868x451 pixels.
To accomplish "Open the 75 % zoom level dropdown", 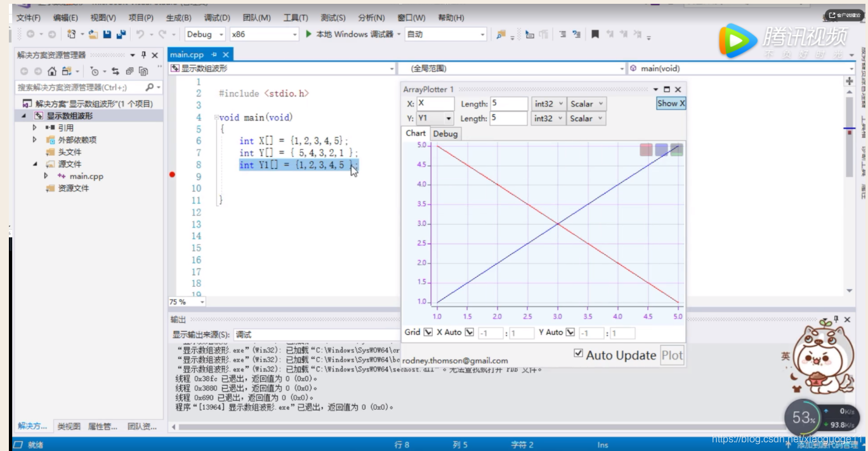I will [x=187, y=302].
